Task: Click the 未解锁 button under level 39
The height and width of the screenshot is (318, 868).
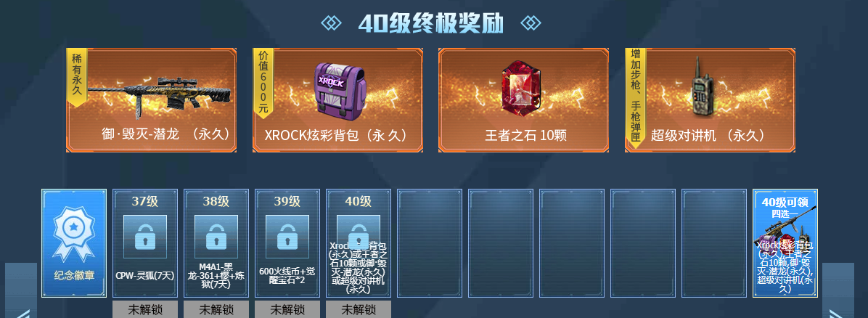Action: click(x=287, y=310)
